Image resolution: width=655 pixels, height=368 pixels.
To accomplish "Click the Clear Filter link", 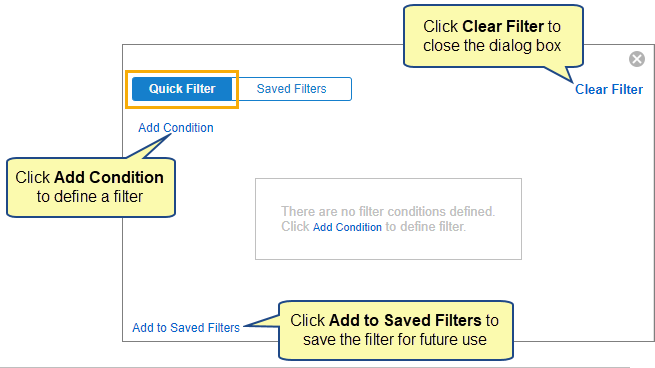I will pos(609,89).
